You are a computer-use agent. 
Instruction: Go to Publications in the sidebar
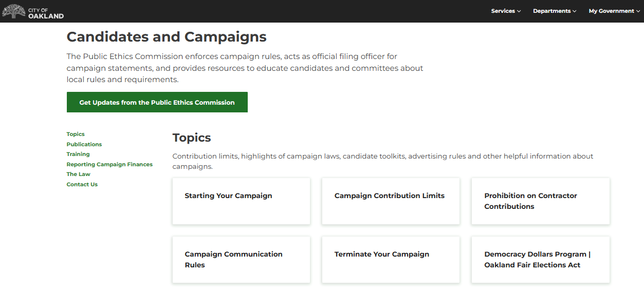[x=84, y=144]
